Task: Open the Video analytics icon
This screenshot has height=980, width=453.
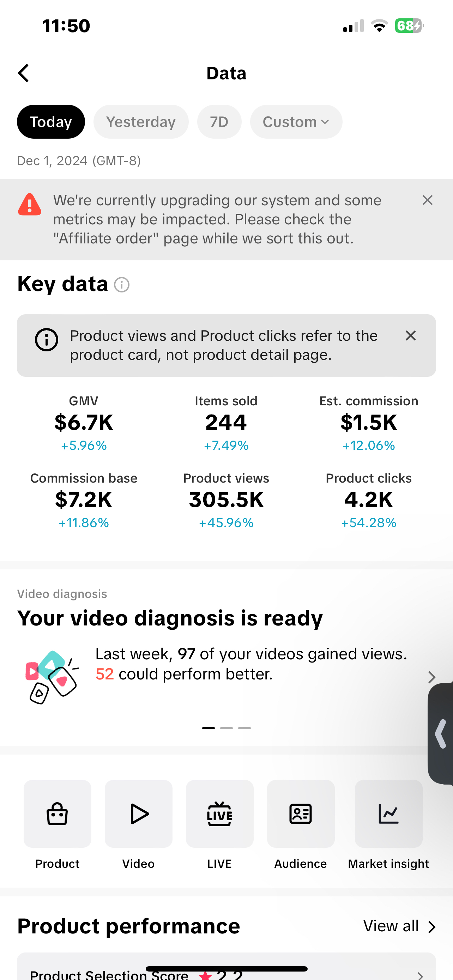Action: tap(138, 814)
